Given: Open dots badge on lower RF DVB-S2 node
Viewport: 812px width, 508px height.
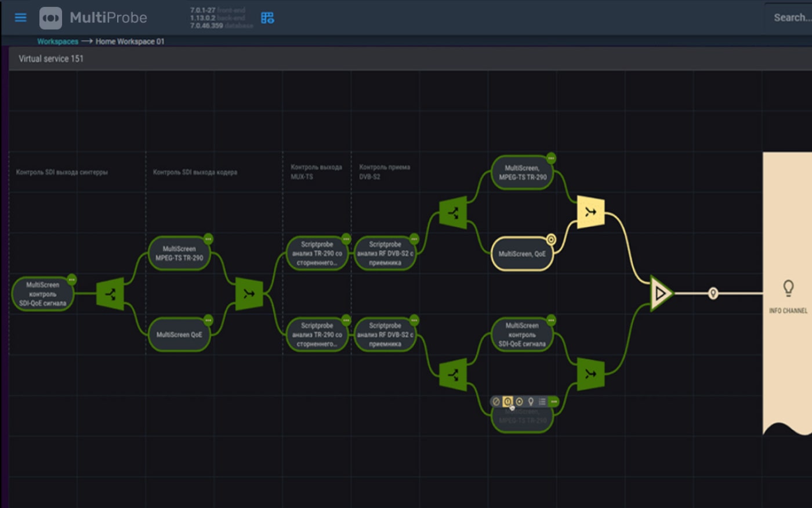Looking at the screenshot, I should (x=414, y=320).
